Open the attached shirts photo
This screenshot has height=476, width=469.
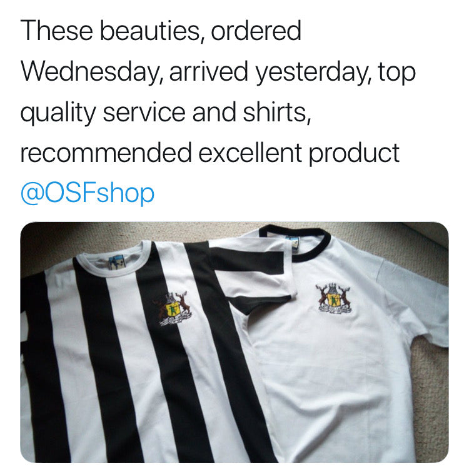click(x=234, y=342)
